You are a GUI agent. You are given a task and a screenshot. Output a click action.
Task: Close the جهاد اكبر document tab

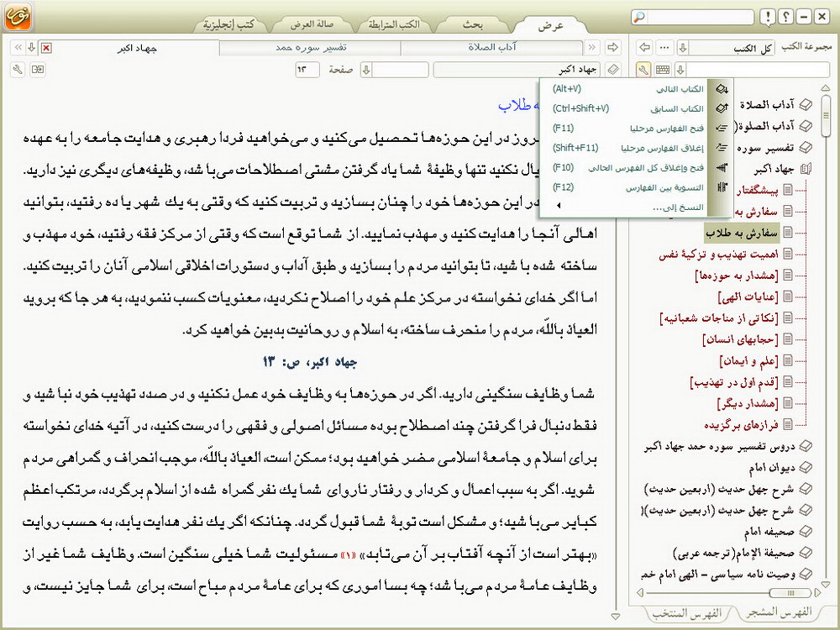46,48
